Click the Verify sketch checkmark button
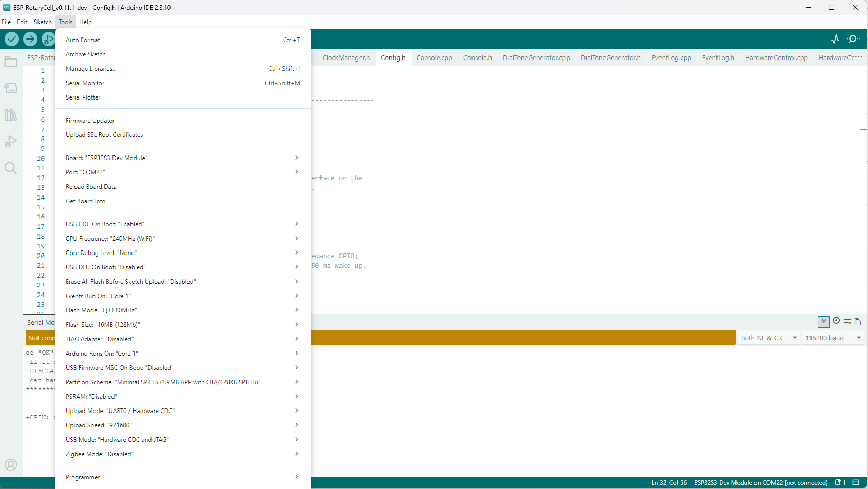868x489 pixels. (12, 39)
